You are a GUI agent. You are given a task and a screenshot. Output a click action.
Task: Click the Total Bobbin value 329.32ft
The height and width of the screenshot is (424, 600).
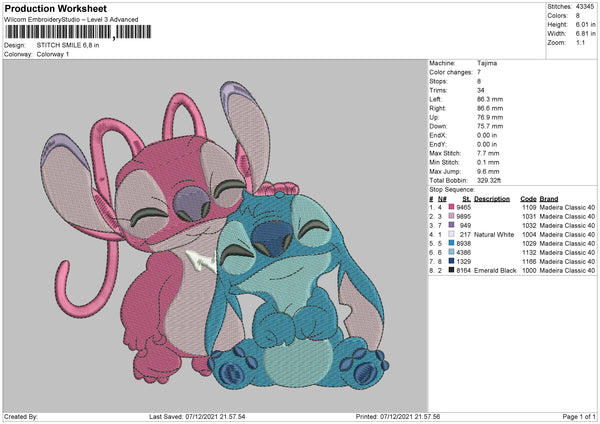489,181
